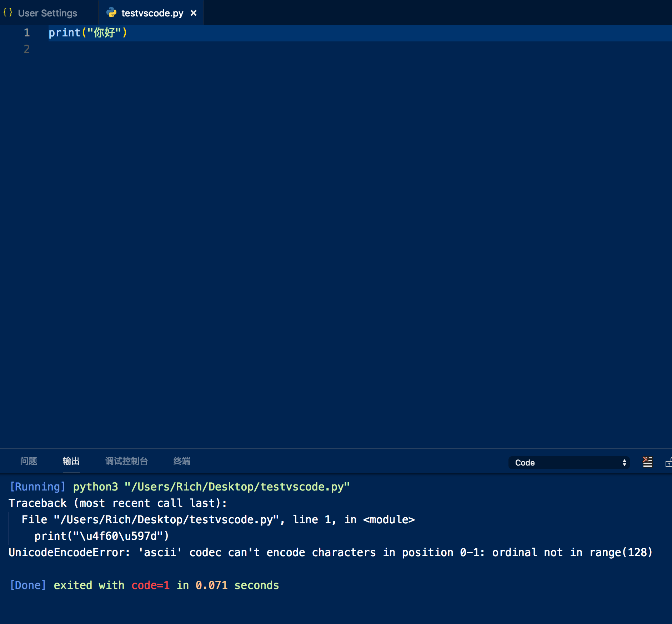Close the testvscode.py tab

(x=194, y=13)
